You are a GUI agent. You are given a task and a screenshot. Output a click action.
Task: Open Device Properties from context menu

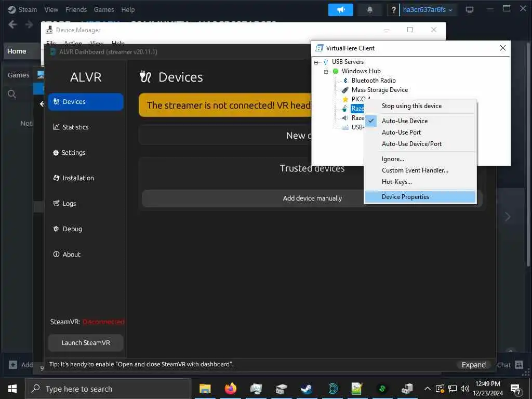pos(420,197)
